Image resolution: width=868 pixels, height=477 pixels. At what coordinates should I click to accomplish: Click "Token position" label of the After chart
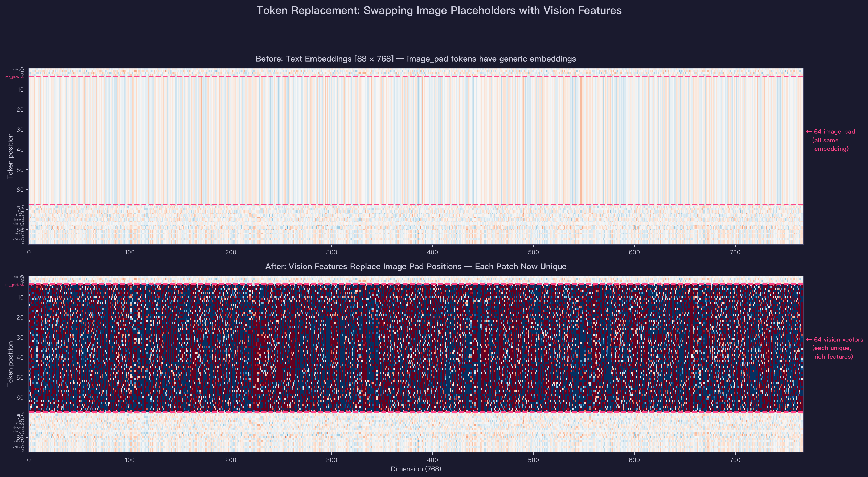tap(10, 364)
